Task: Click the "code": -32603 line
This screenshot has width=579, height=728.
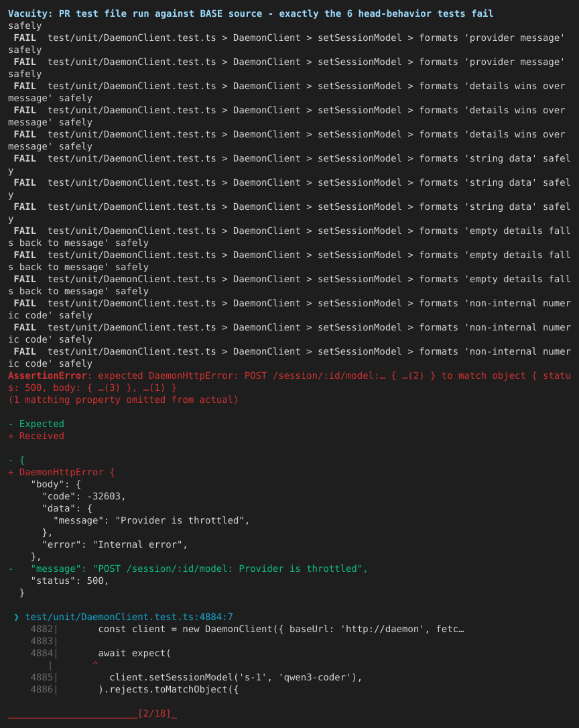Action: point(84,496)
